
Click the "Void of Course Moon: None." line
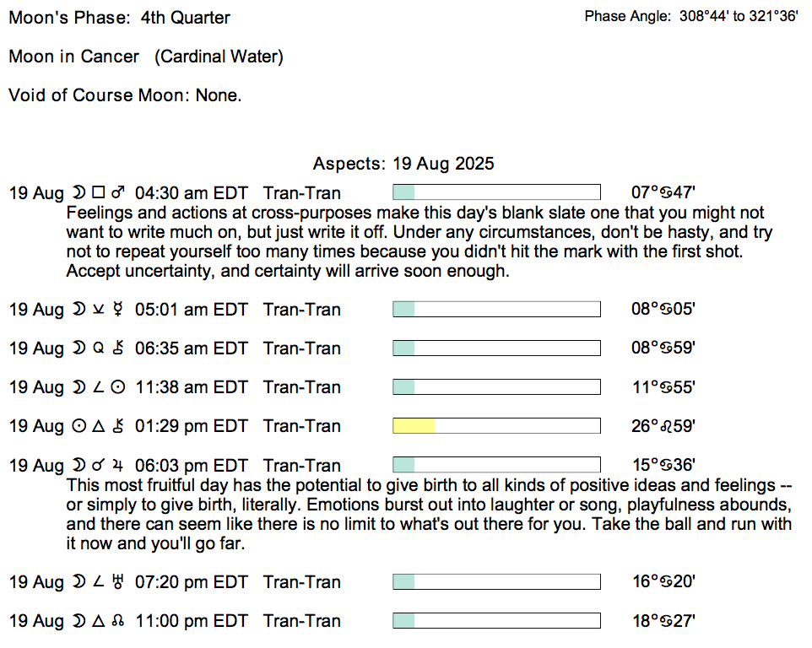click(x=125, y=95)
